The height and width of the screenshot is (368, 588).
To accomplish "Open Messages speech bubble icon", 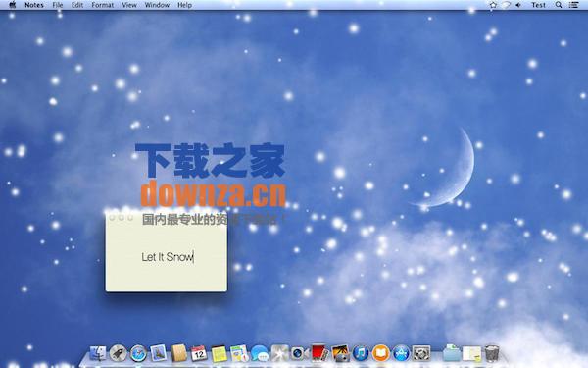I will (x=260, y=353).
